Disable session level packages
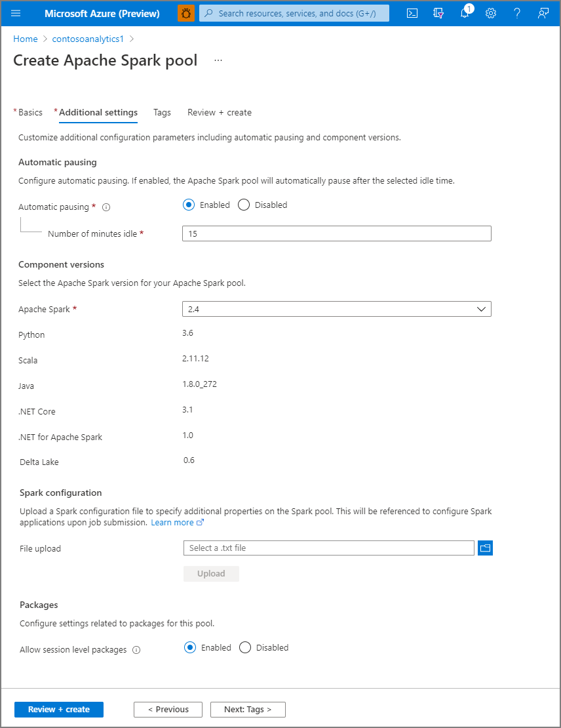 tap(244, 647)
